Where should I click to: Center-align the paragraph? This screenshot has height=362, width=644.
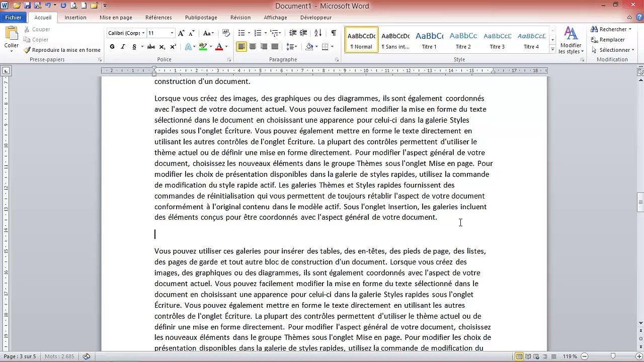[253, 47]
